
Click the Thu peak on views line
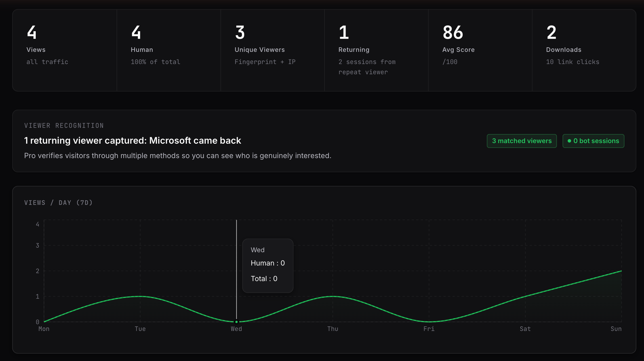(x=333, y=296)
